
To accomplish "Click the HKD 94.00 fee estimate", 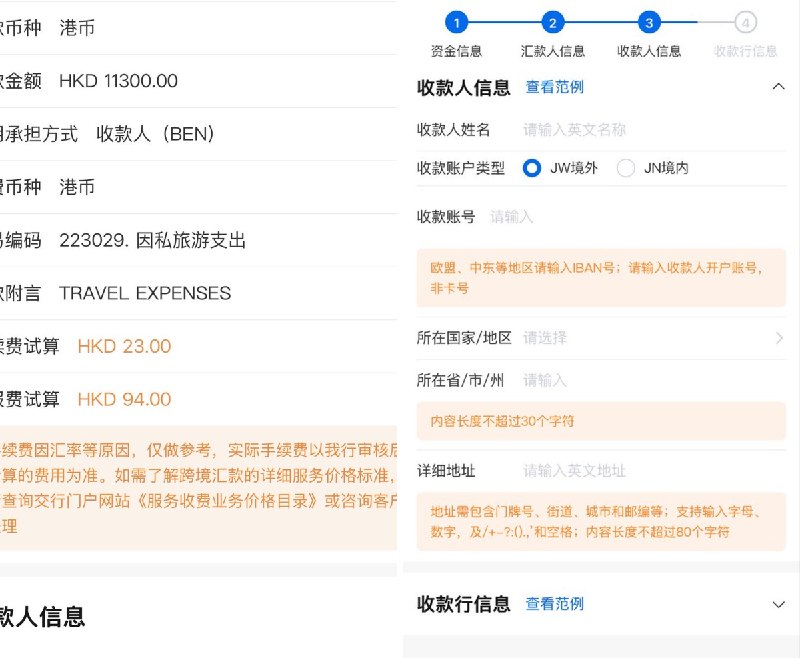I will tap(124, 399).
